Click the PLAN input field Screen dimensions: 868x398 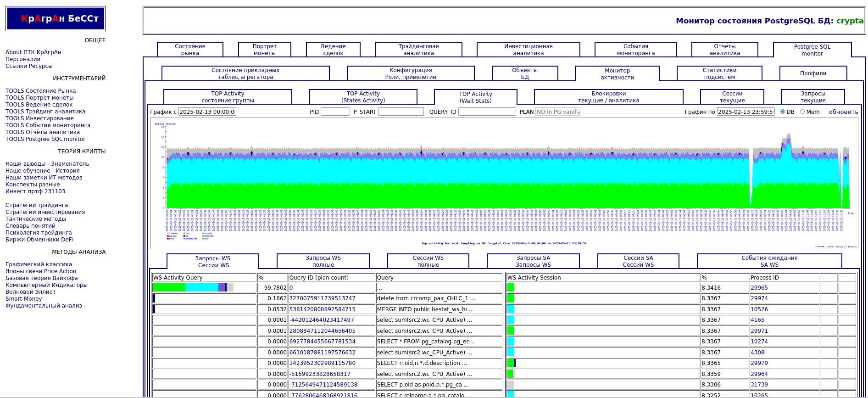tap(558, 112)
